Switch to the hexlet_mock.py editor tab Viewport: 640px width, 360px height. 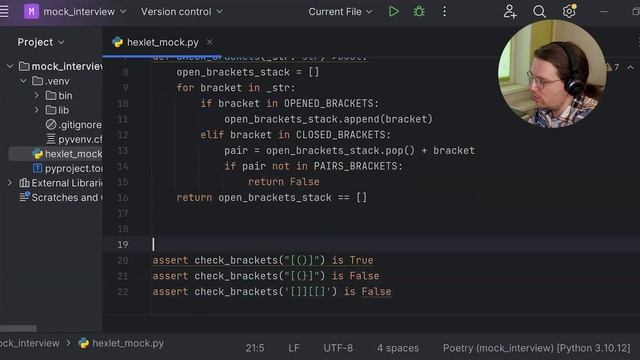click(x=162, y=42)
